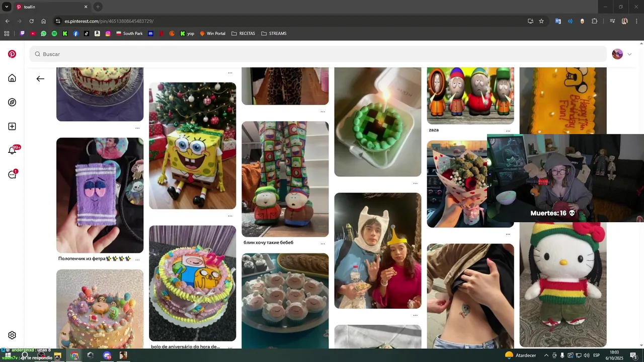Open Google Translate extension icon
The width and height of the screenshot is (644, 362).
click(x=558, y=21)
